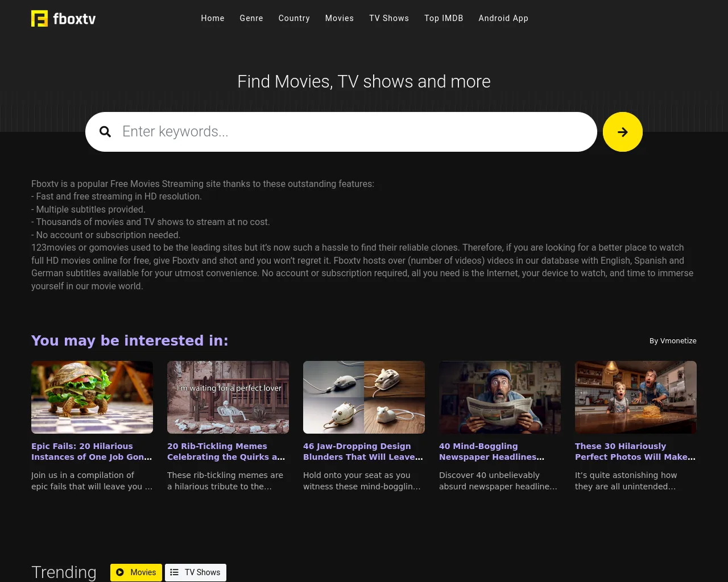Go to the Home page
The width and height of the screenshot is (728, 582).
pyautogui.click(x=213, y=18)
